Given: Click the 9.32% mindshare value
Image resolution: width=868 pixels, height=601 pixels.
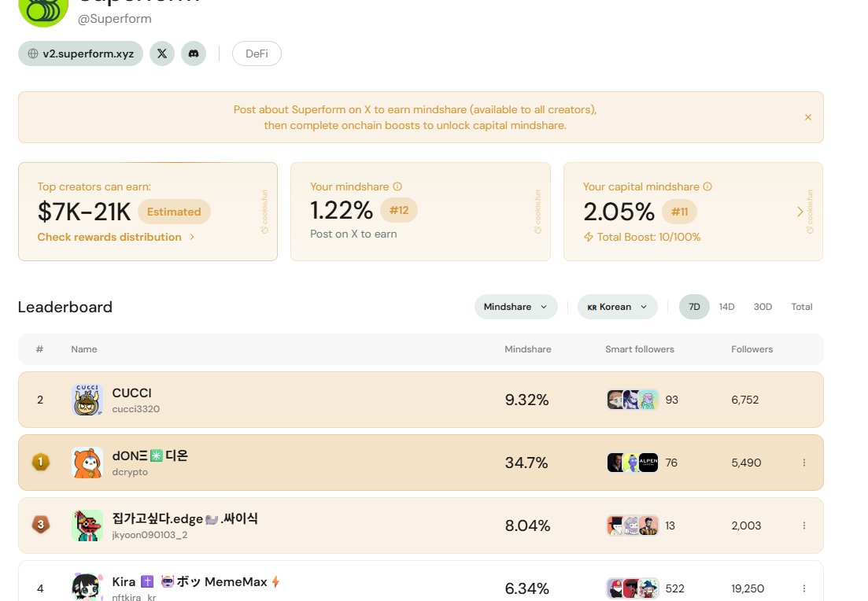Looking at the screenshot, I should click(x=527, y=400).
